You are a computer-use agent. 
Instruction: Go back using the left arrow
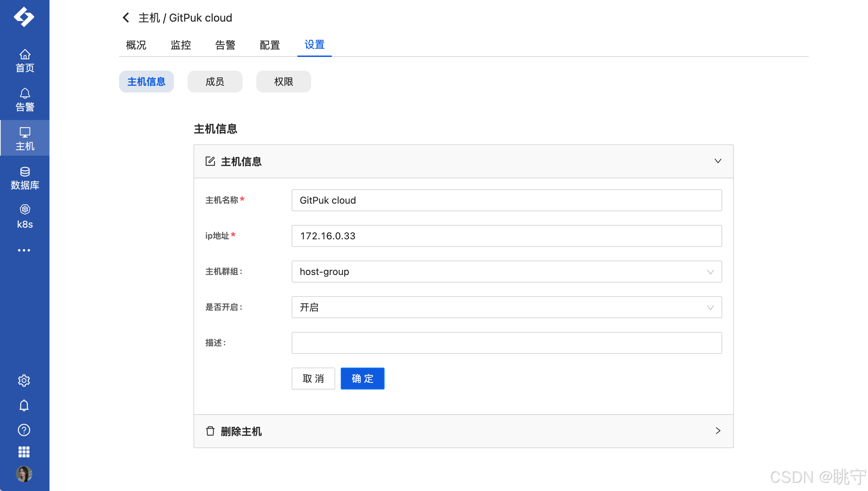pos(126,17)
